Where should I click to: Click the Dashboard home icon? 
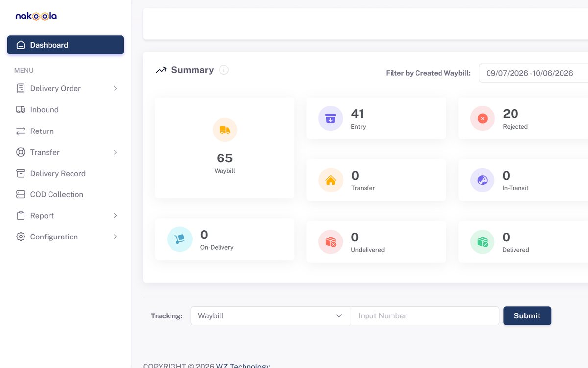tap(21, 45)
